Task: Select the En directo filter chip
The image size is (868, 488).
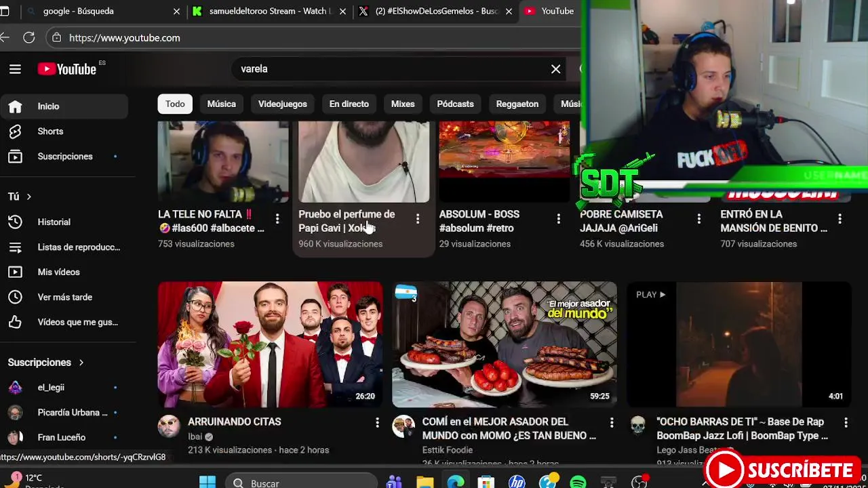Action: [349, 104]
